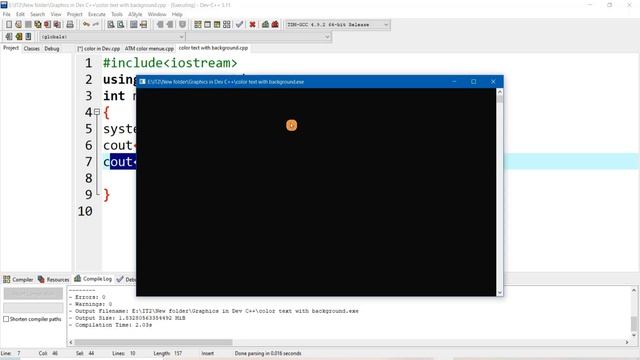Click the Compile and Run toolbar icon
Image resolution: width=640 pixels, height=360 pixels.
(x=217, y=24)
